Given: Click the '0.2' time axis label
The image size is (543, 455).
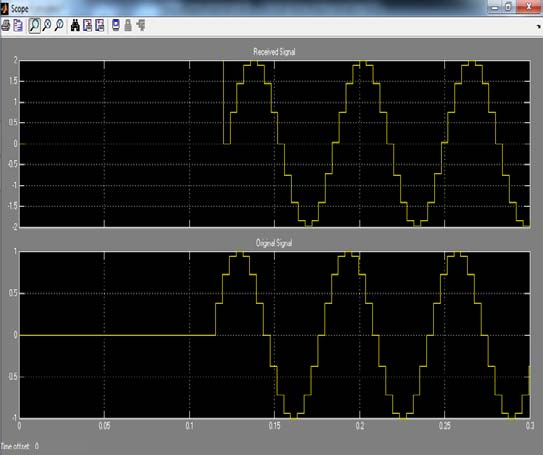Looking at the screenshot, I should (x=359, y=426).
